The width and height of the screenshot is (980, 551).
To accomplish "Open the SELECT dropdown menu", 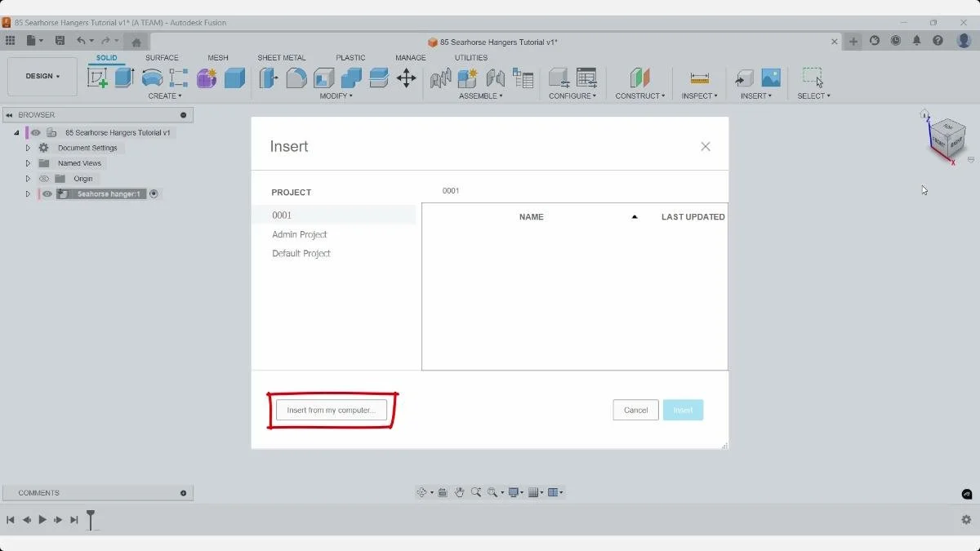I will point(814,96).
